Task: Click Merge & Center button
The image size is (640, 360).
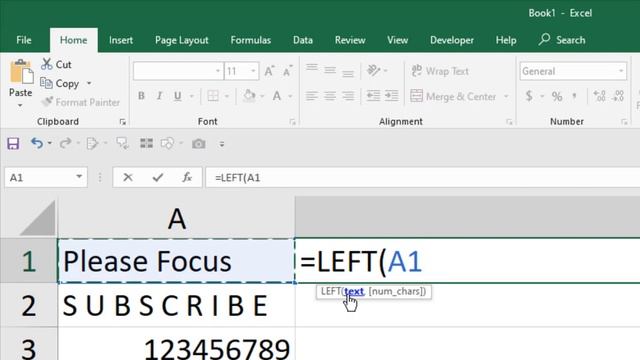Action: pyautogui.click(x=453, y=96)
